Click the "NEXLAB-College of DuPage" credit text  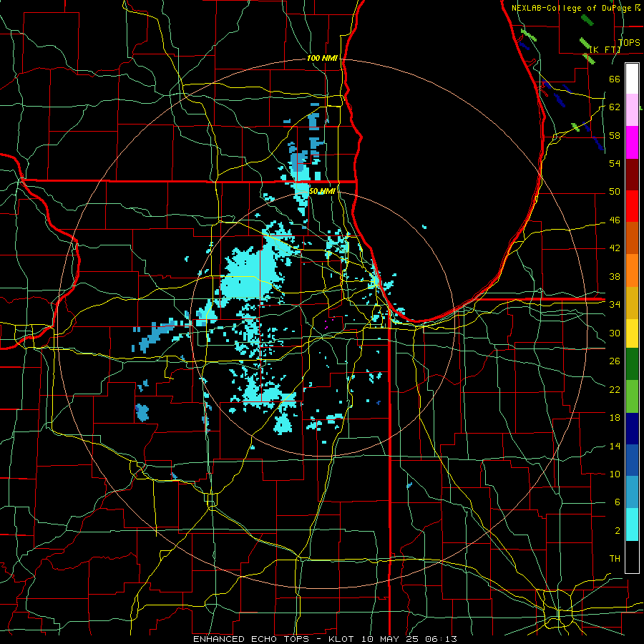click(572, 8)
